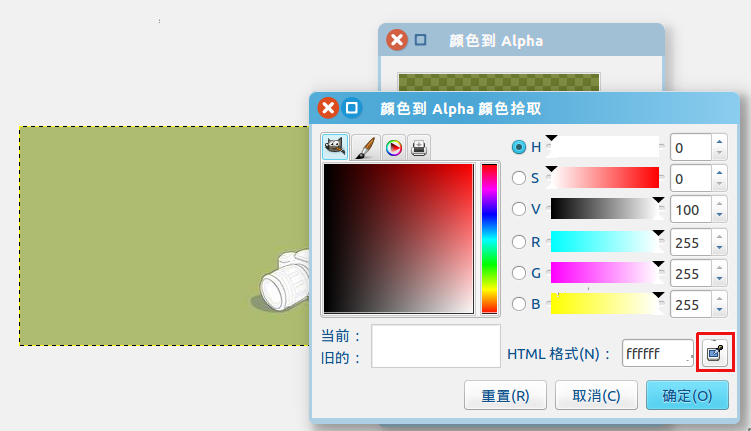Click the 重置(R) reset button
751x431 pixels.
pyautogui.click(x=505, y=396)
